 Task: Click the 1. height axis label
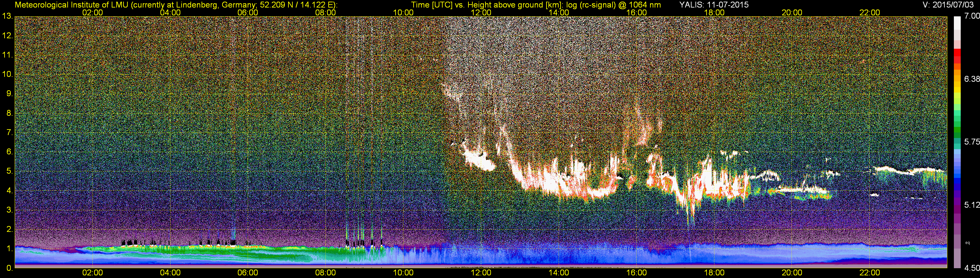coord(9,249)
